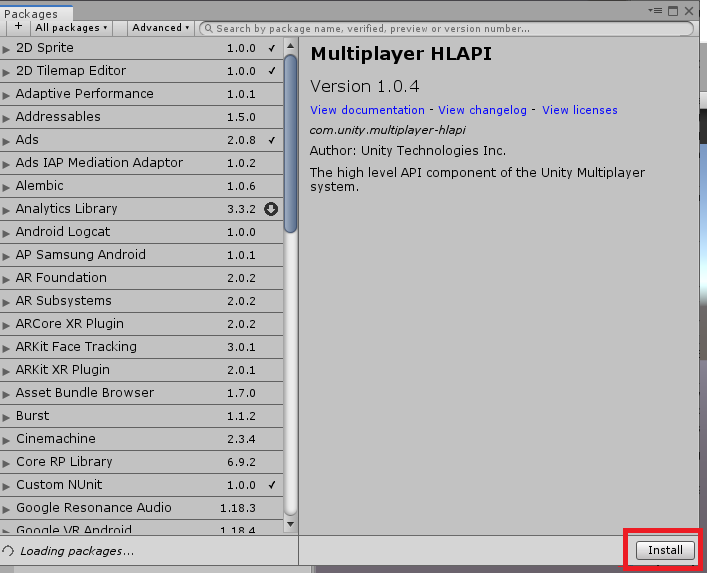Click the Author Unity Technologies Inc. text
The width and height of the screenshot is (707, 573).
coord(408,151)
